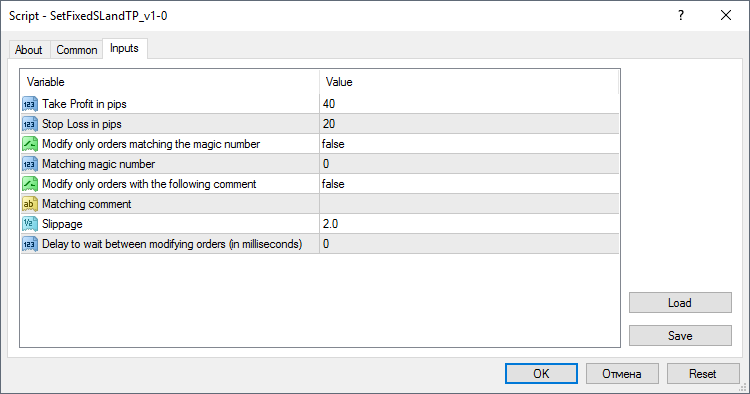Select 'Modify only orders matching the magic number' label
Viewport: 750px width, 394px height.
[x=151, y=144]
